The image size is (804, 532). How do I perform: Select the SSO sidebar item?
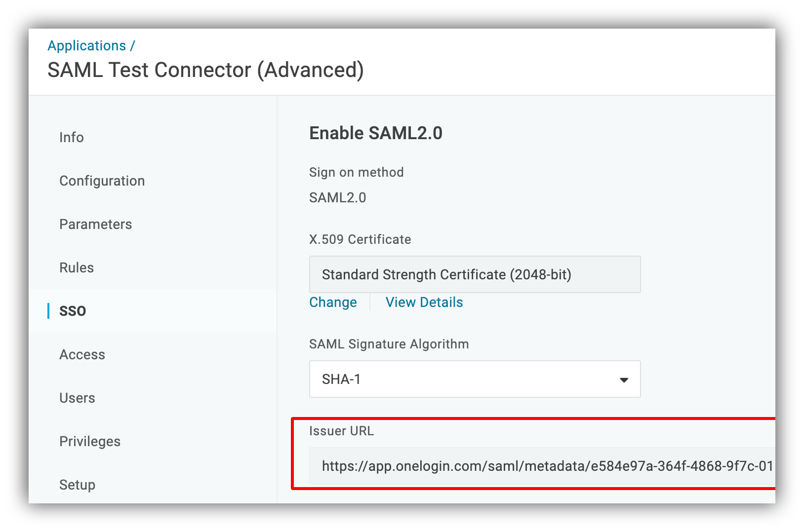click(73, 311)
